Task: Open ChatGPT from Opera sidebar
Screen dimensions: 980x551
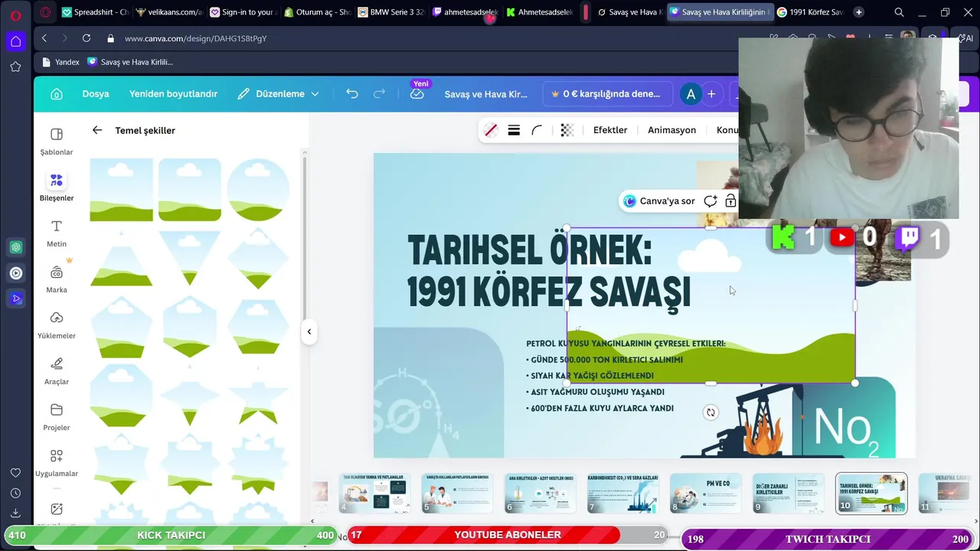Action: (15, 247)
